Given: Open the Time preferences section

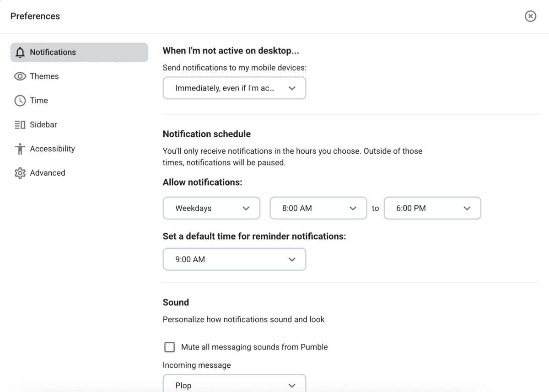Looking at the screenshot, I should pyautogui.click(x=38, y=101).
